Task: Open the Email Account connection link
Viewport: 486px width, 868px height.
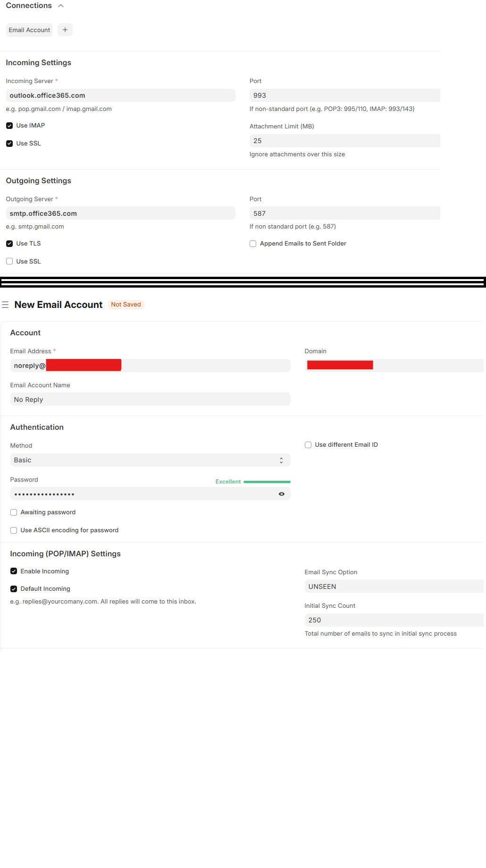Action: [29, 30]
